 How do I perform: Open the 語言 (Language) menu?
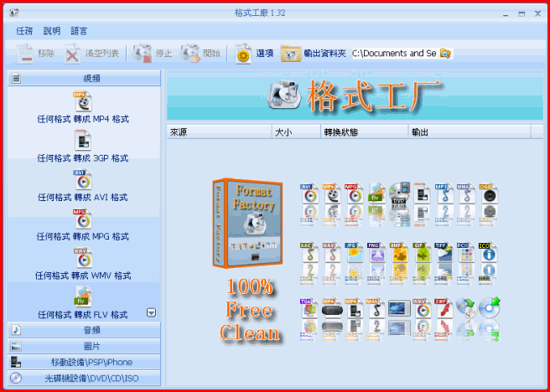click(79, 30)
